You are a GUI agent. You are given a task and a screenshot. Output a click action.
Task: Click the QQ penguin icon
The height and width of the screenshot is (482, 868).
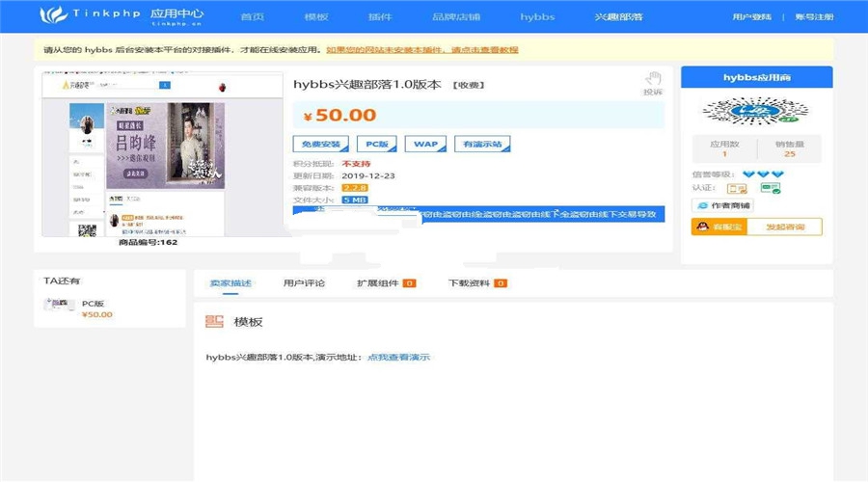pos(702,227)
